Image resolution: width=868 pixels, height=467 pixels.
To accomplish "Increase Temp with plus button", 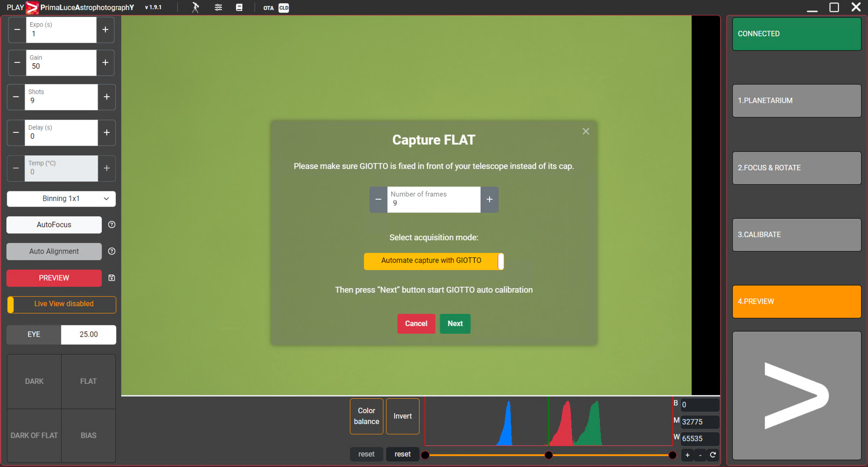I will tap(107, 168).
